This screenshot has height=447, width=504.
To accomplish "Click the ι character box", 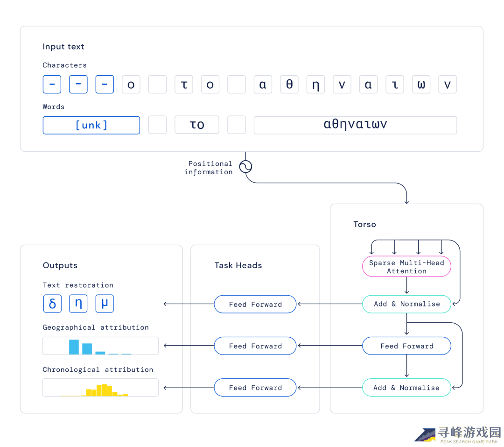I will pyautogui.click(x=395, y=85).
